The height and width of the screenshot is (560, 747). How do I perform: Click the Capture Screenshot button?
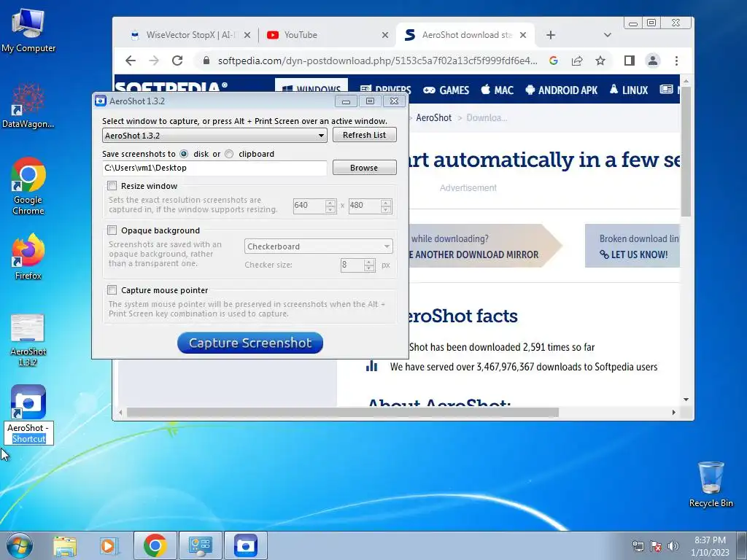point(250,343)
